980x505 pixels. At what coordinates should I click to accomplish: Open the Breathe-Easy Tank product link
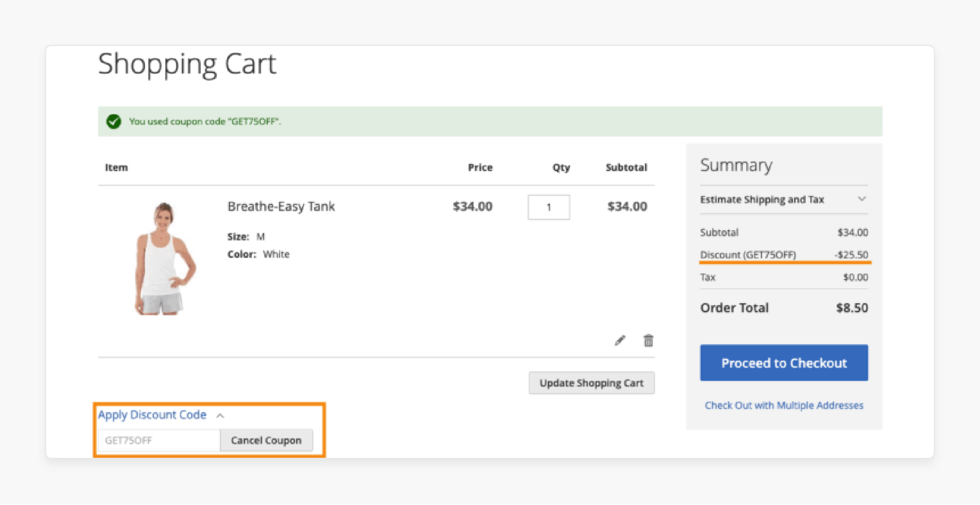281,206
